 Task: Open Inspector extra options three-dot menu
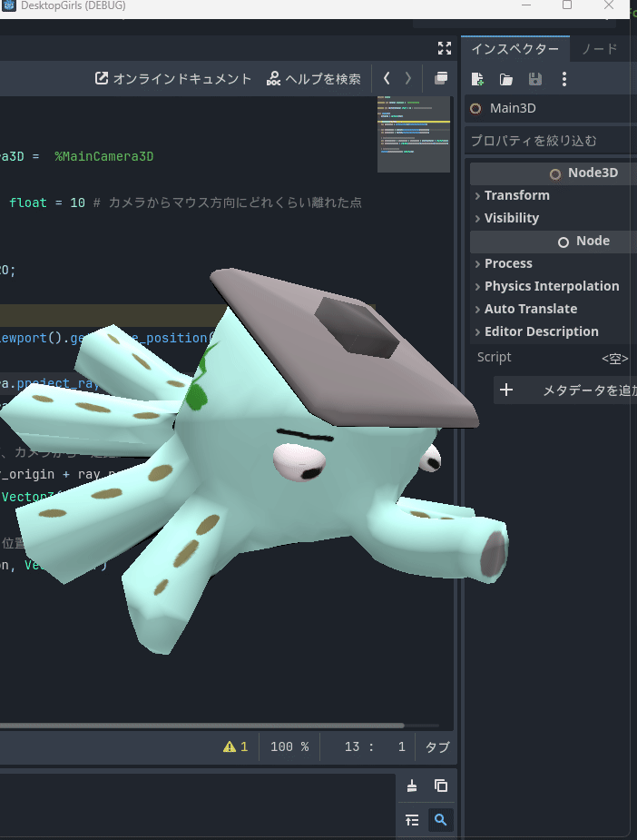[564, 79]
